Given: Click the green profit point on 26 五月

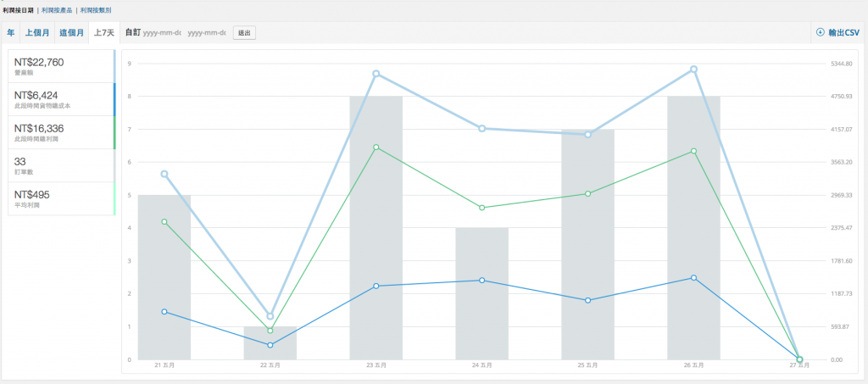Looking at the screenshot, I should click(x=693, y=151).
